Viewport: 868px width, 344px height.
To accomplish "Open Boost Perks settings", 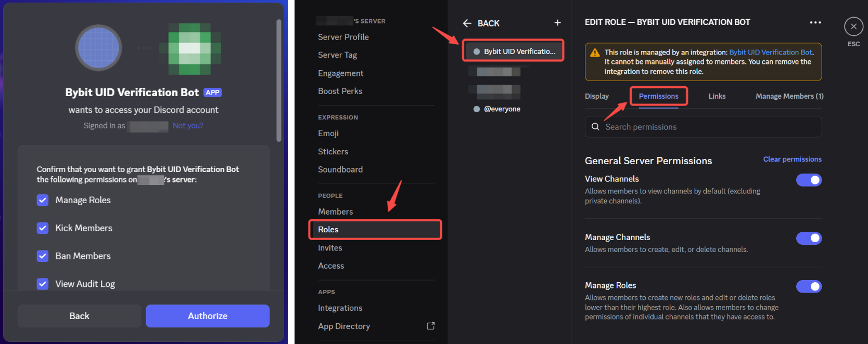I will pyautogui.click(x=340, y=91).
